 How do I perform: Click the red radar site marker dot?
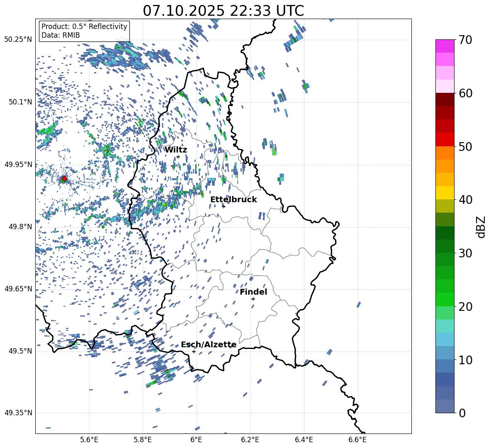tap(64, 179)
